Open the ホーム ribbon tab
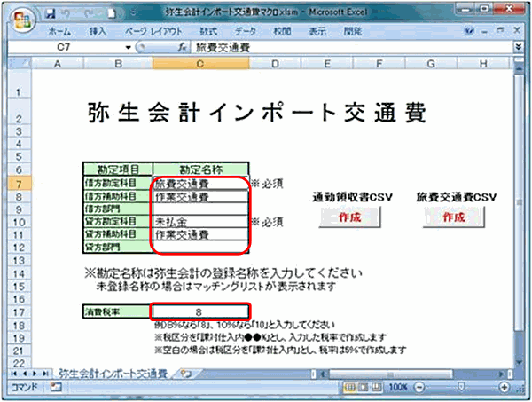The height and width of the screenshot is (402, 532). click(x=59, y=32)
